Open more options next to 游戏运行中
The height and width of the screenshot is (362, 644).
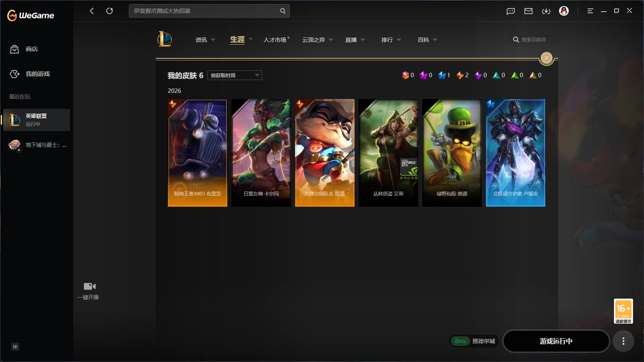[x=623, y=341]
